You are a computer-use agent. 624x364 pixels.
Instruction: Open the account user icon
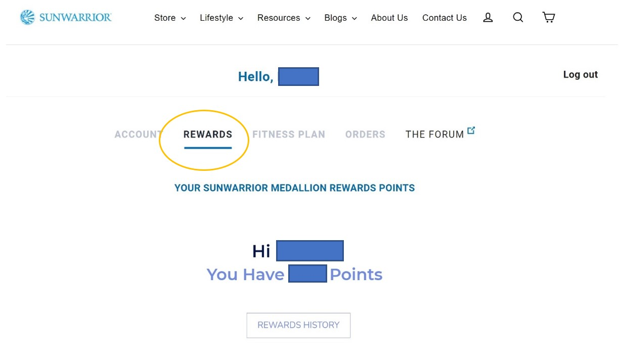pos(488,18)
